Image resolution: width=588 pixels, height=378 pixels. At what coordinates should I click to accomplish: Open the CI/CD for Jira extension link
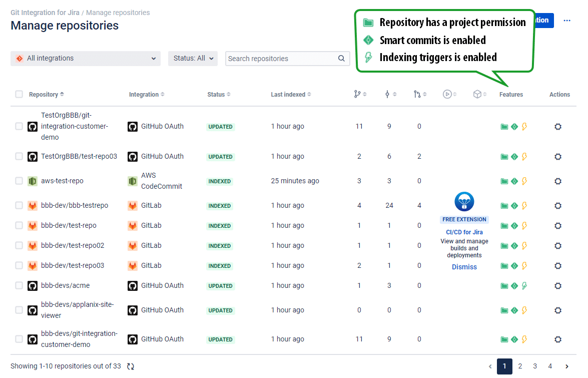click(x=464, y=232)
